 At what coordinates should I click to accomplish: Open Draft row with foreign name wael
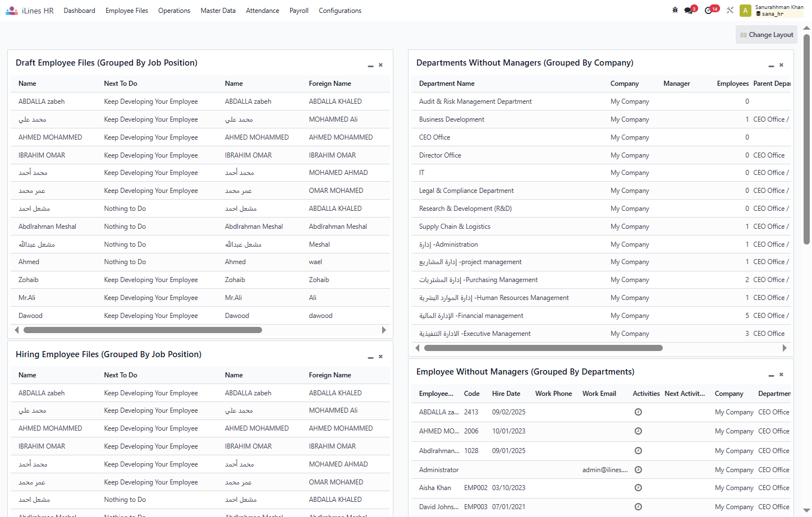[x=200, y=262]
